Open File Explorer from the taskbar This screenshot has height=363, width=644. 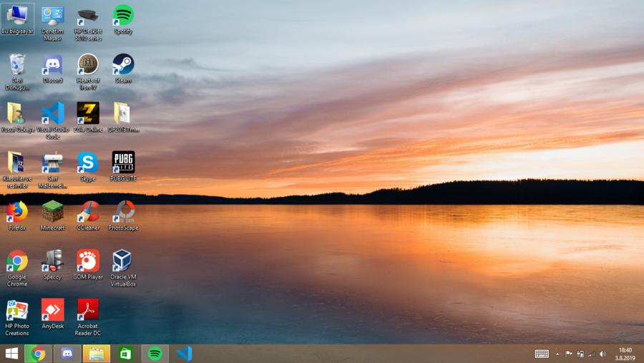pos(97,354)
